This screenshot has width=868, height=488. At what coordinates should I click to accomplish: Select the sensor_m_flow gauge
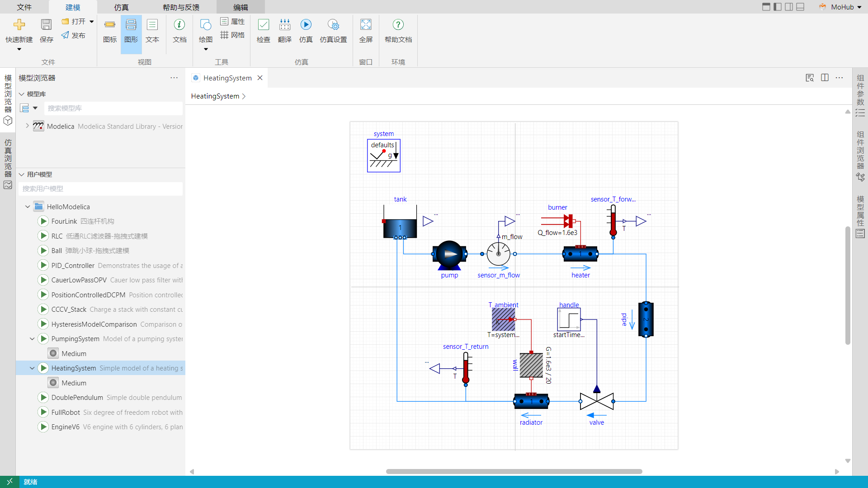[498, 254]
